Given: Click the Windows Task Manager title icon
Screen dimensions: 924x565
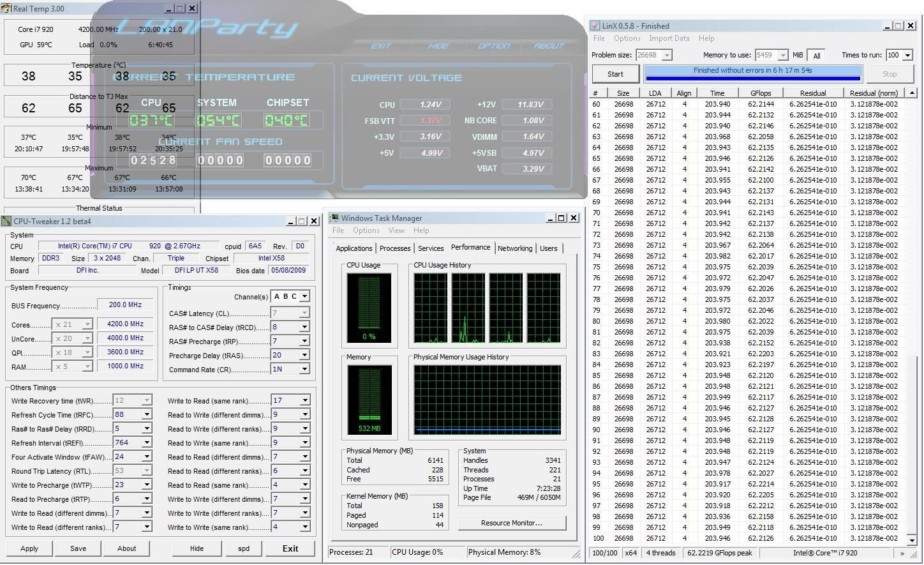Looking at the screenshot, I should click(334, 218).
